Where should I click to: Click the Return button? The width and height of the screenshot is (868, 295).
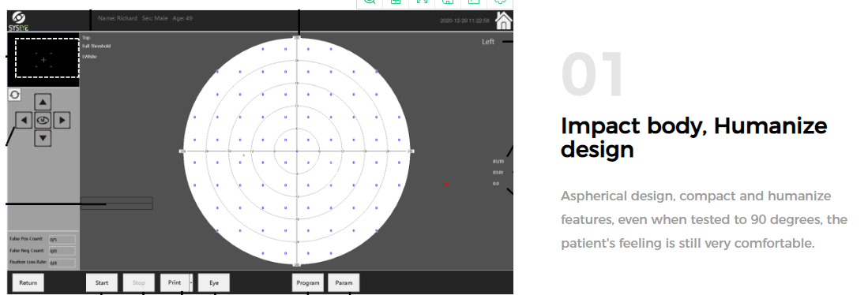28,282
